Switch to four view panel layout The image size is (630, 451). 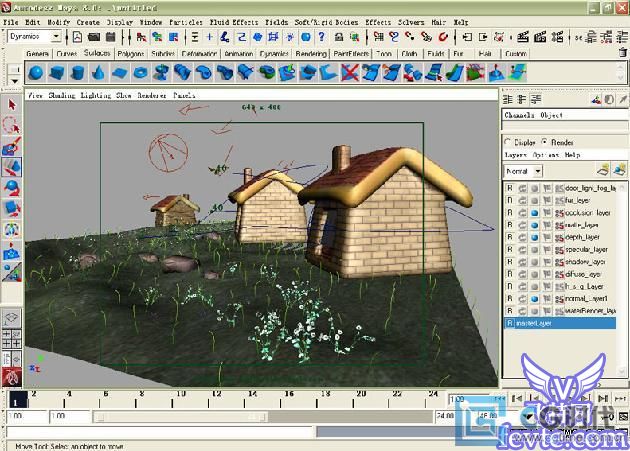click(11, 338)
